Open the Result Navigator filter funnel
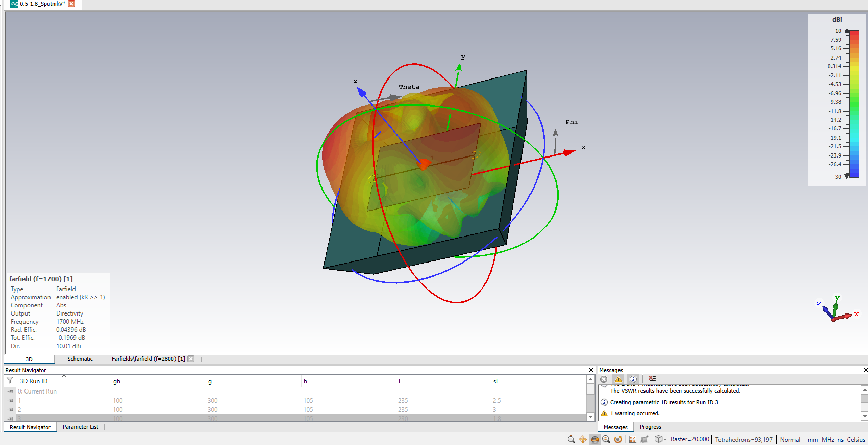The image size is (868, 445). point(10,381)
